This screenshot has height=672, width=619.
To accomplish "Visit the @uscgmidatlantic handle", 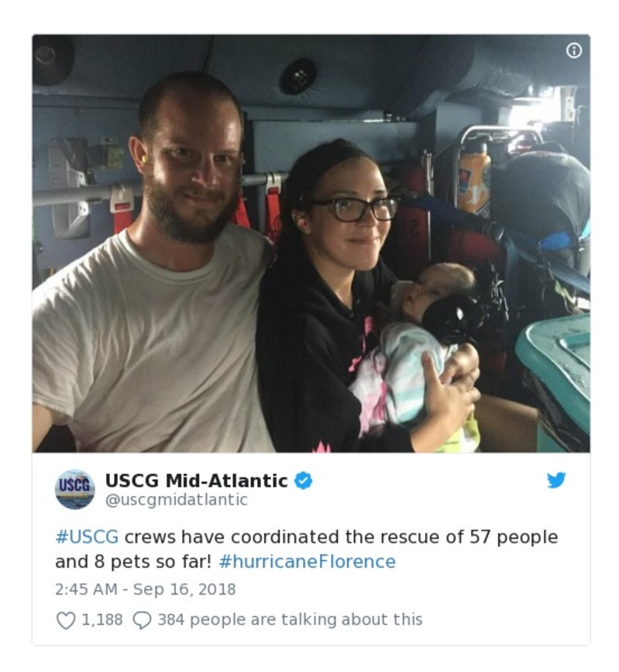I will [177, 500].
